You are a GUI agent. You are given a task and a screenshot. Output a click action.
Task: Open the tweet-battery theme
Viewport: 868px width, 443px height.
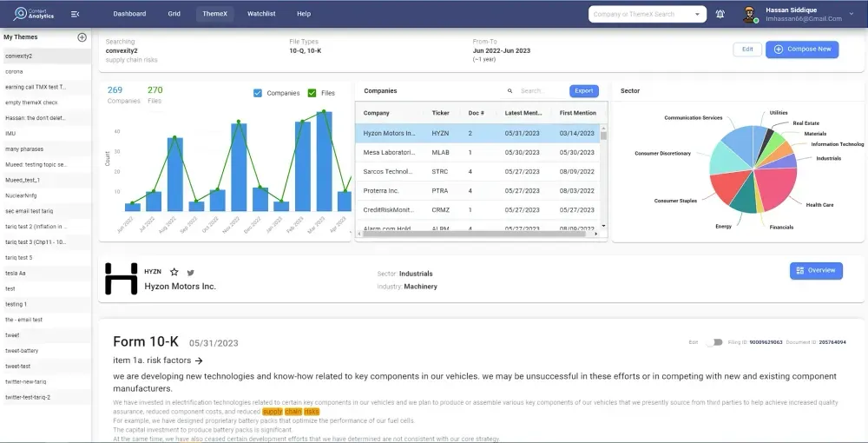[x=47, y=351]
